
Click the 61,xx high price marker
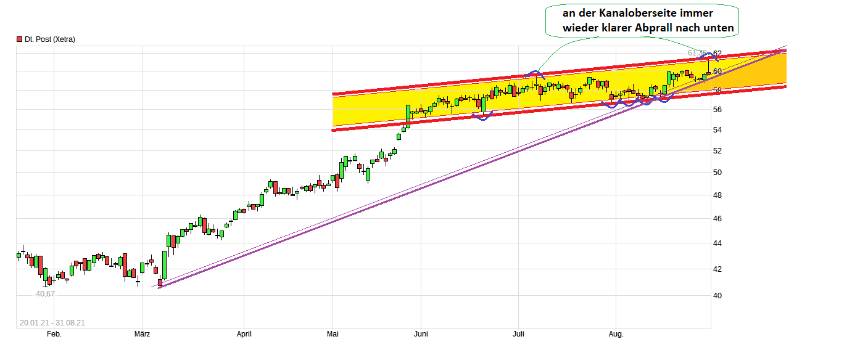click(x=697, y=53)
